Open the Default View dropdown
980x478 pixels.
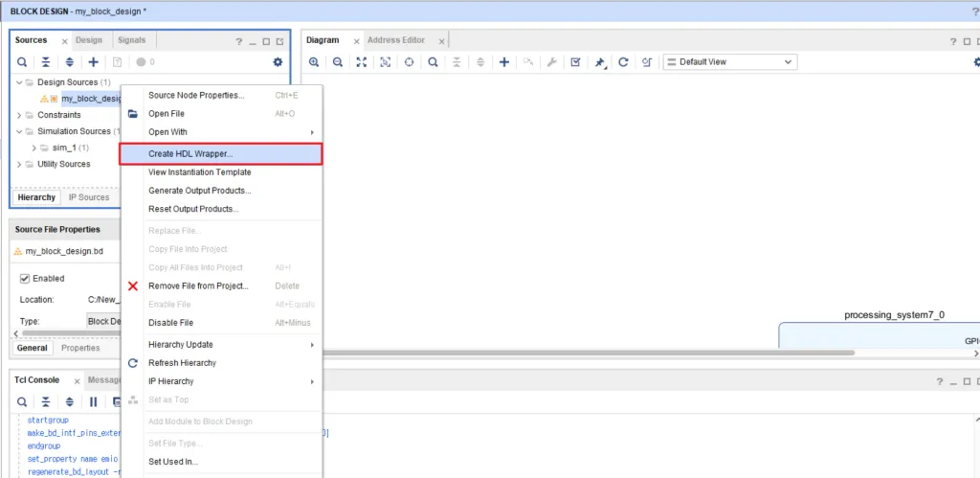coord(730,62)
